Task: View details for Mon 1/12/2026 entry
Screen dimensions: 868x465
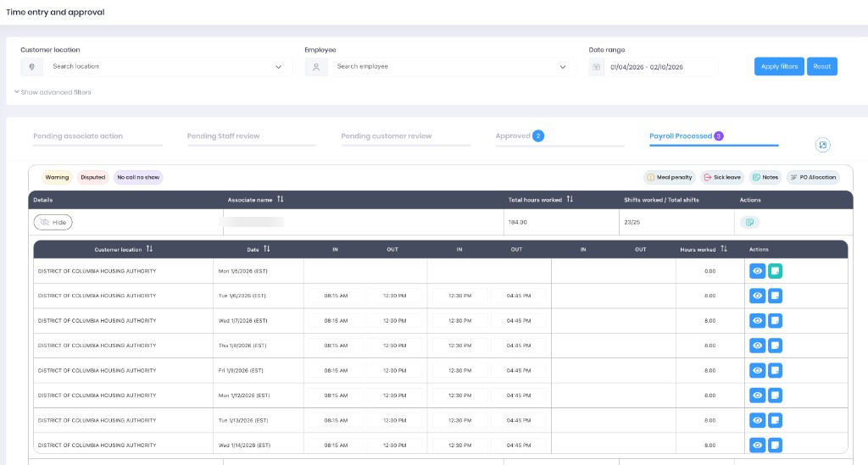Action: coord(757,396)
